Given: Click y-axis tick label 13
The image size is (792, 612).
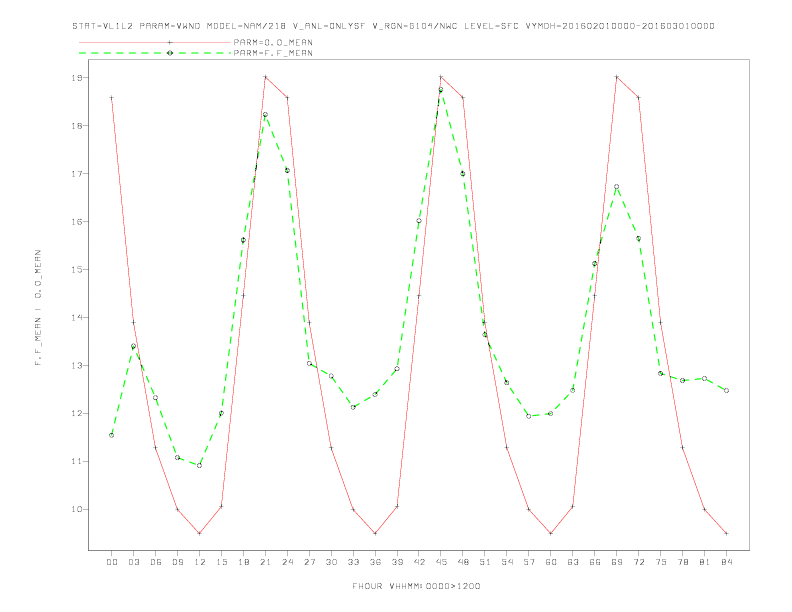Looking at the screenshot, I should (x=76, y=366).
